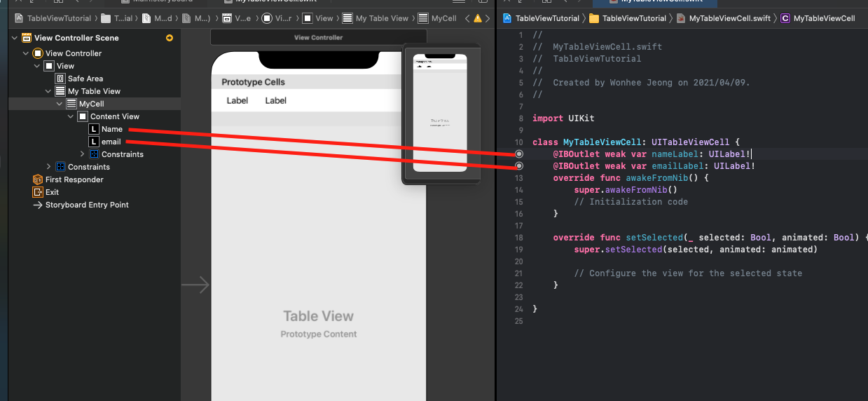
Task: Click line number 18 in gutter
Action: [x=518, y=238]
